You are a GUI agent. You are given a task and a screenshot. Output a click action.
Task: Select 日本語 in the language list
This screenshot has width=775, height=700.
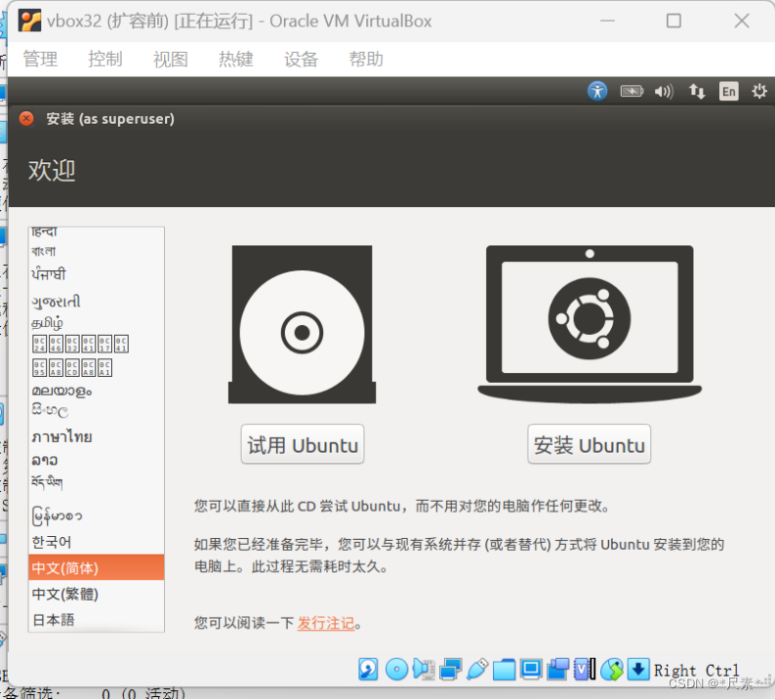[97, 620]
